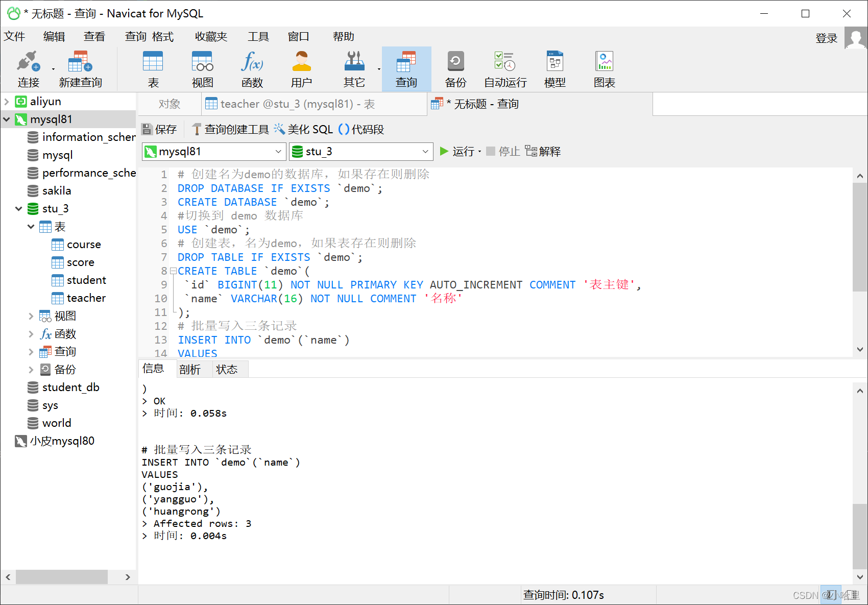868x605 pixels.
Task: Beautify the SQL code
Action: (303, 129)
